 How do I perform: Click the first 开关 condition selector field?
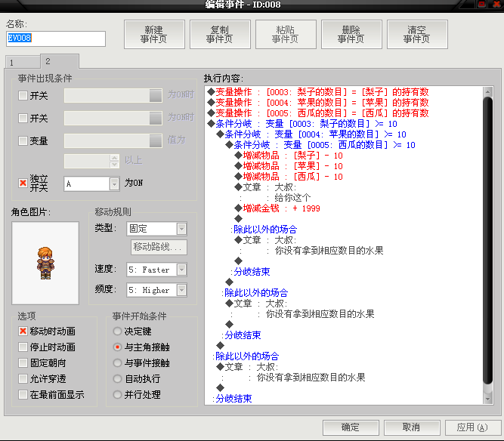tap(113, 96)
